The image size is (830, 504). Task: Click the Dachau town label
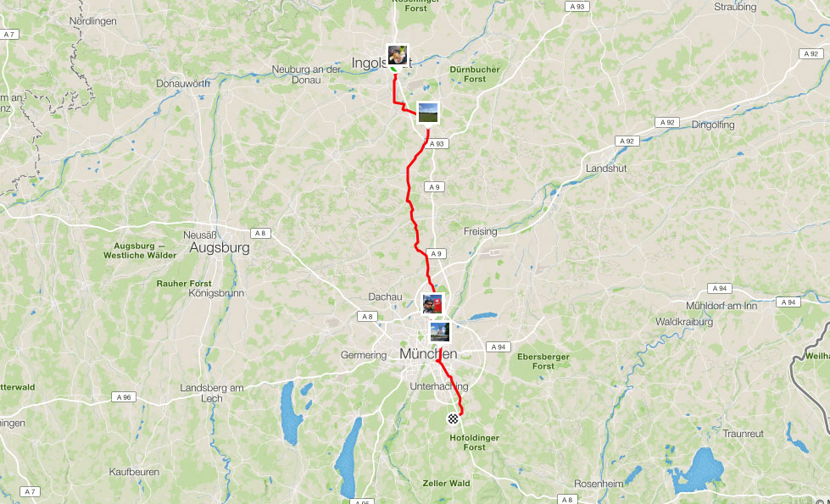(x=386, y=296)
